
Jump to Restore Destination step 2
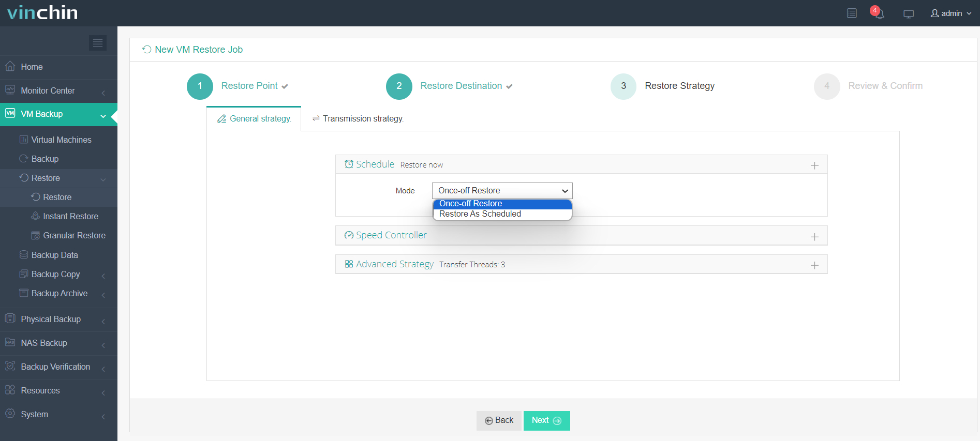399,86
